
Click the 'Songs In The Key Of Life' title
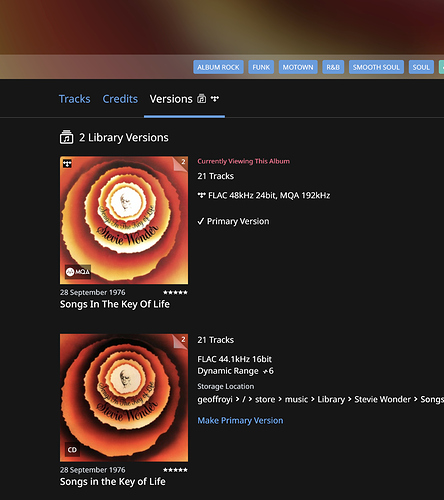(x=115, y=304)
